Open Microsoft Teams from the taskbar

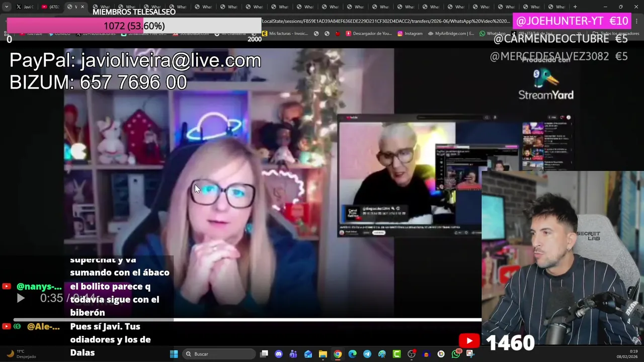[x=293, y=354]
